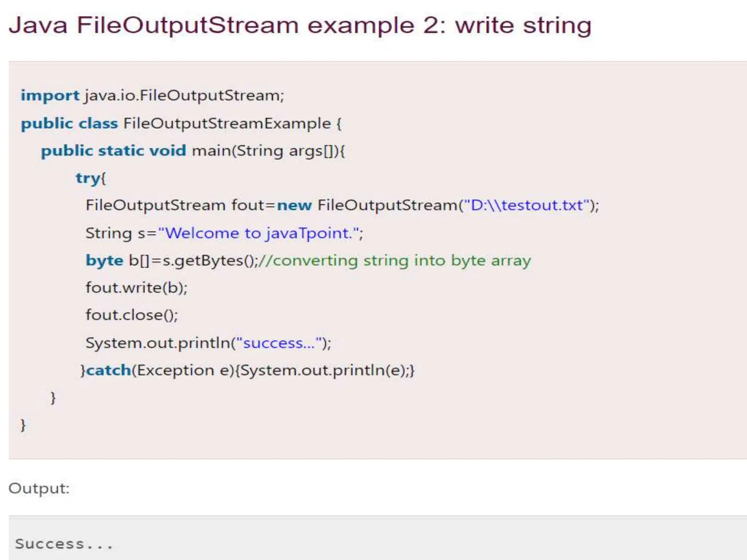Click the final closing brace of class

(23, 425)
